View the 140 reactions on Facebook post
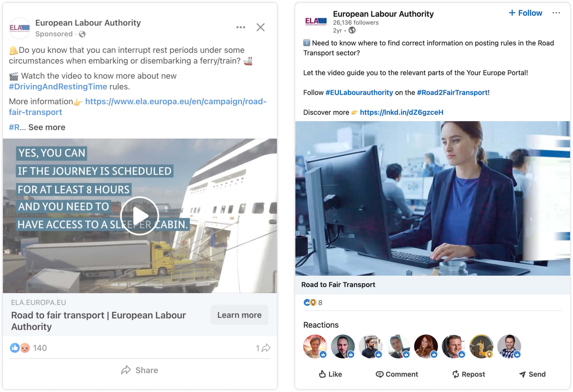 point(28,348)
